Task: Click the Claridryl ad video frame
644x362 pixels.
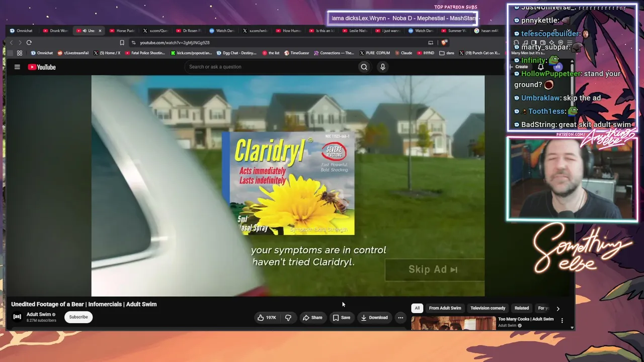Action: click(288, 186)
